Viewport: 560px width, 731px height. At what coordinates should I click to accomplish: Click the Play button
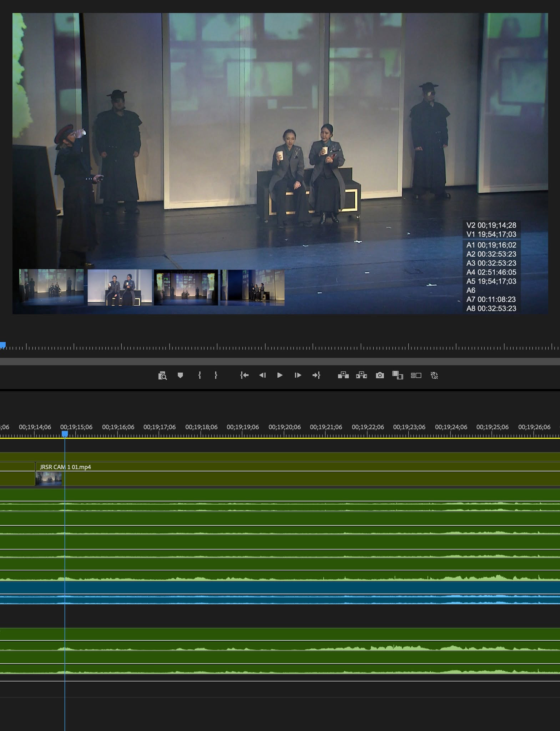point(280,375)
